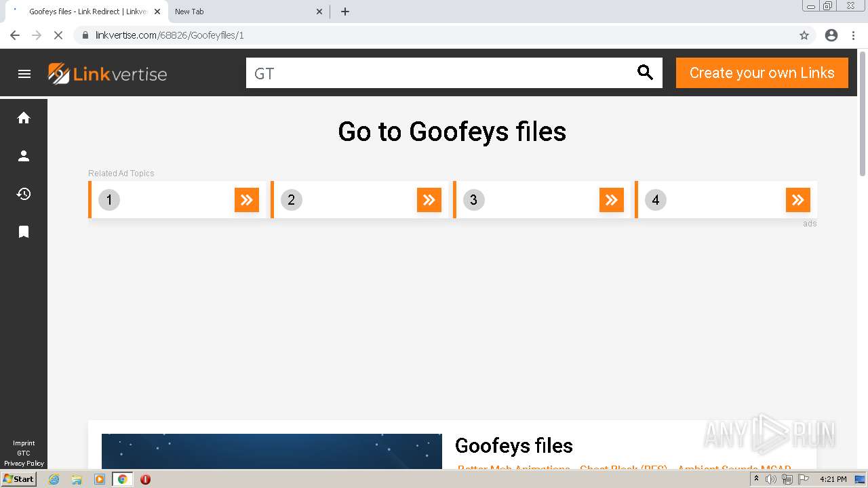
Task: Click the network tray icon
Action: (x=787, y=479)
